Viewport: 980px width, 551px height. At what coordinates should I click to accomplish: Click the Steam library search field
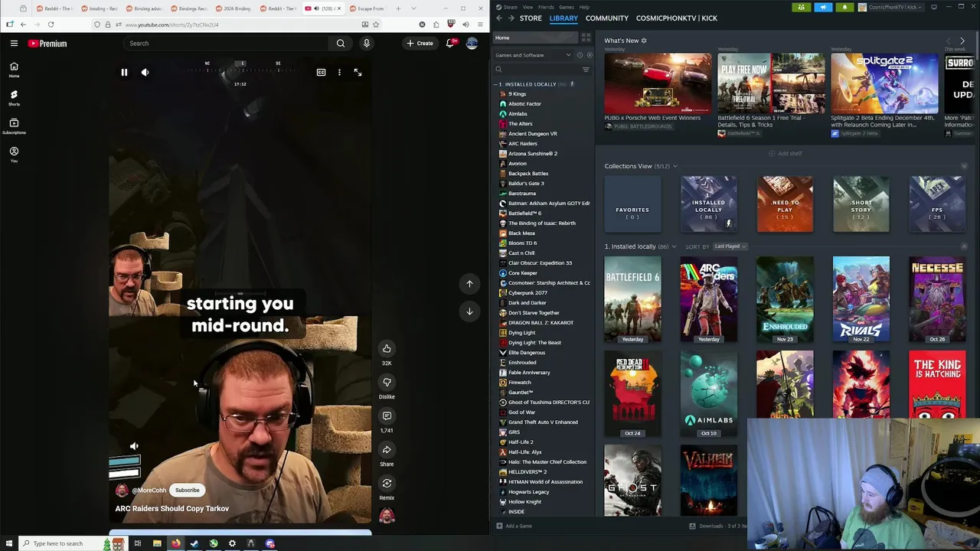pos(537,70)
